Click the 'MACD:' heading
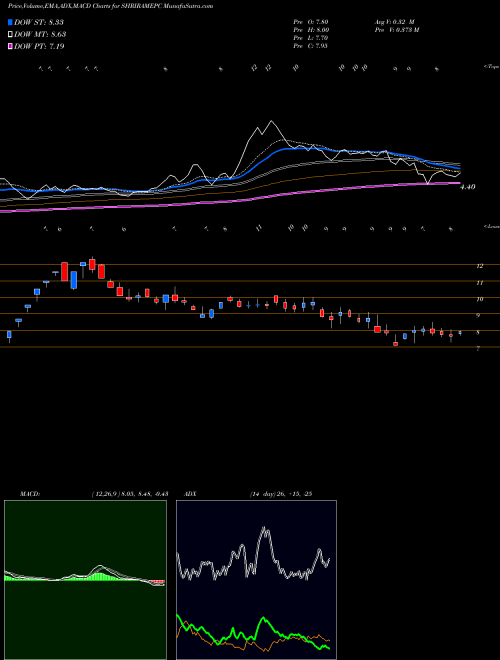Image resolution: width=500 pixels, height=660 pixels. pyautogui.click(x=29, y=494)
